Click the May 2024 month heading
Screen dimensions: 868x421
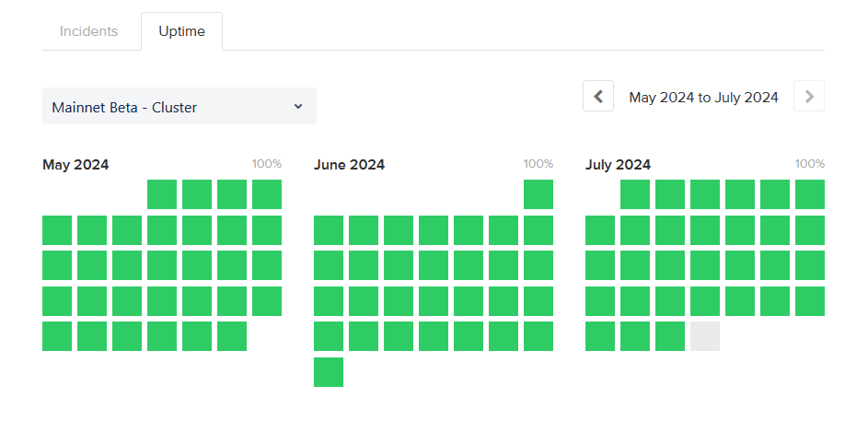[75, 165]
